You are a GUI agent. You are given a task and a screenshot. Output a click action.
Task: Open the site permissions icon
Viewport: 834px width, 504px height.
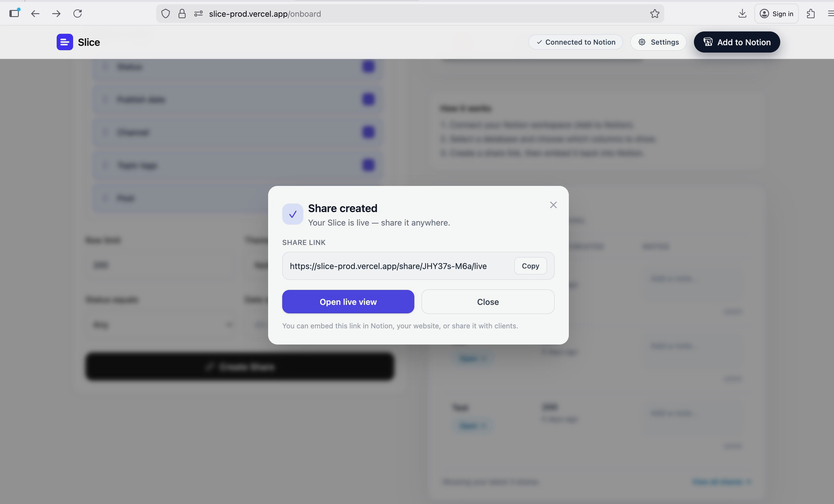[x=198, y=14]
